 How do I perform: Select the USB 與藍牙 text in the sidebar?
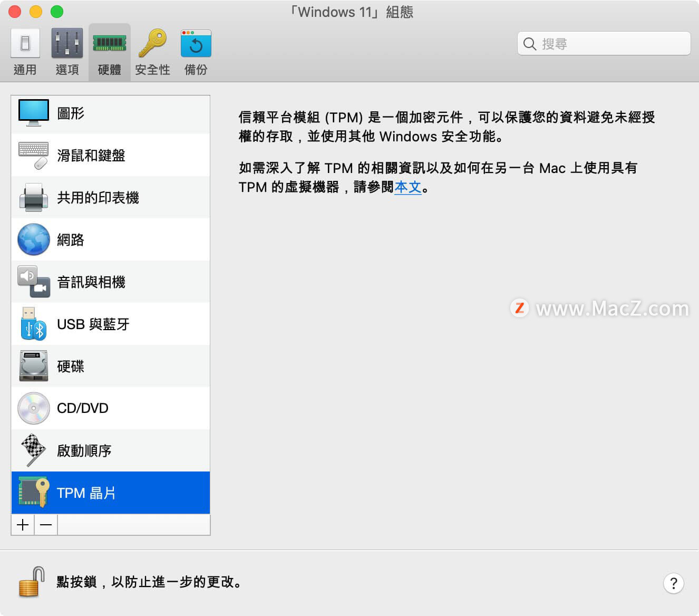coord(93,324)
